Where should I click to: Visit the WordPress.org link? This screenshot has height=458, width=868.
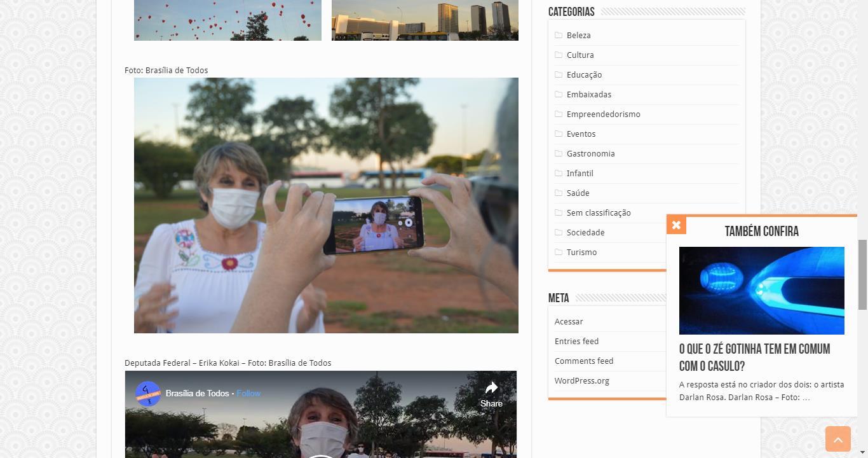(581, 380)
